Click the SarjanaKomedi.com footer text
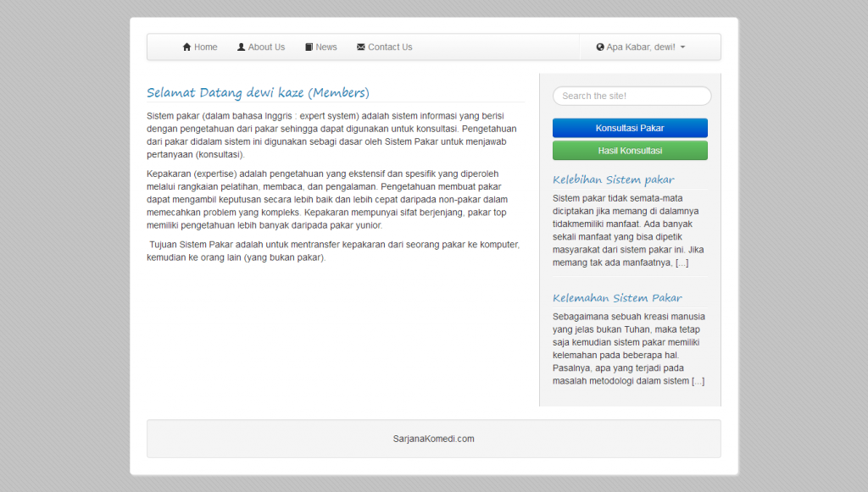This screenshot has height=492, width=868. tap(433, 439)
